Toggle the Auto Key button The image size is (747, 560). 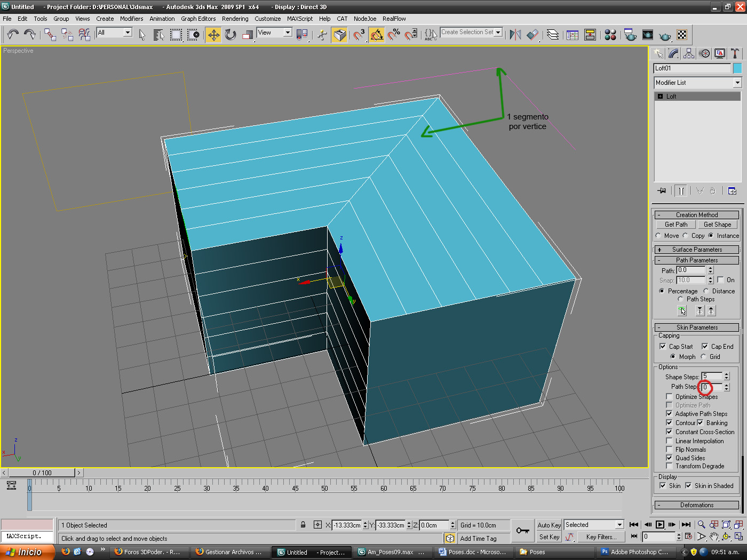(x=549, y=525)
